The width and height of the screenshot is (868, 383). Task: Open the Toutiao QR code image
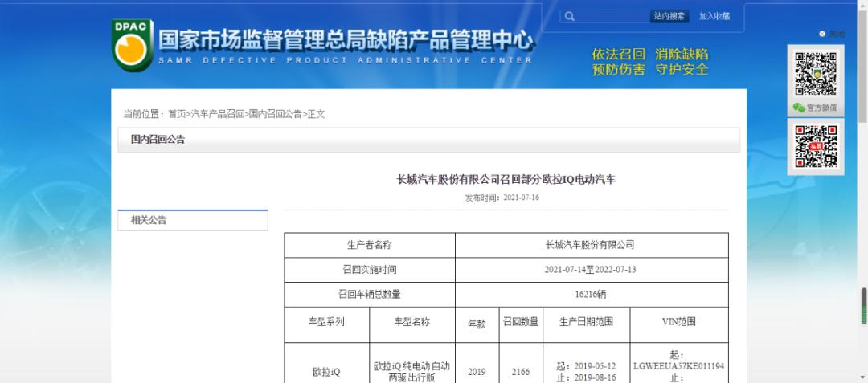[816, 146]
